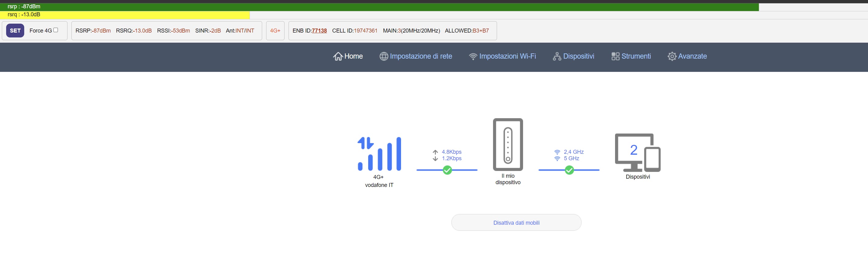
Task: Click the 4G+ label under signal bars
Action: 378,177
